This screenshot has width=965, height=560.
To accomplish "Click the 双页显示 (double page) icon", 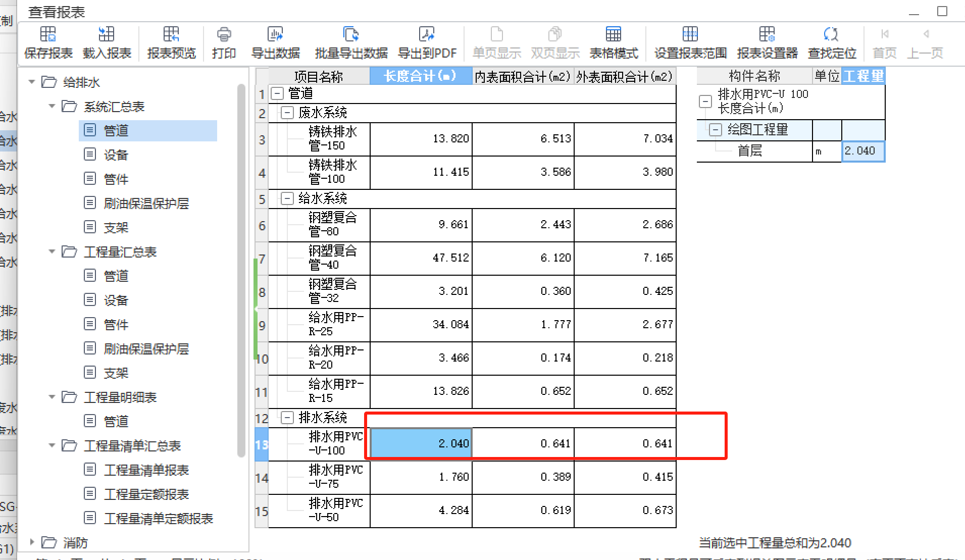I will coord(555,34).
